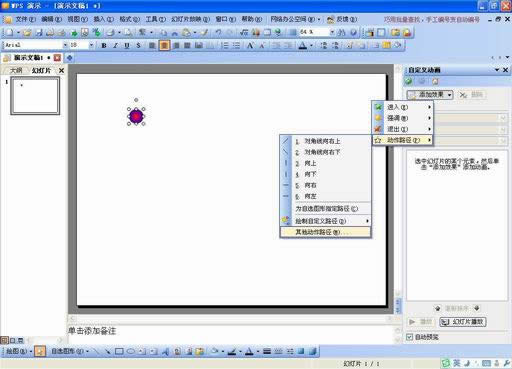
Task: Click the 幻灯片播放 button
Action: tap(463, 322)
